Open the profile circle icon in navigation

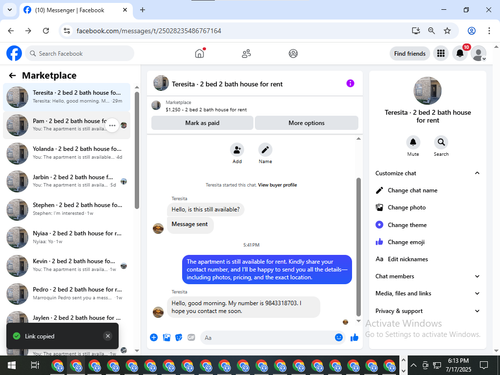click(x=293, y=53)
